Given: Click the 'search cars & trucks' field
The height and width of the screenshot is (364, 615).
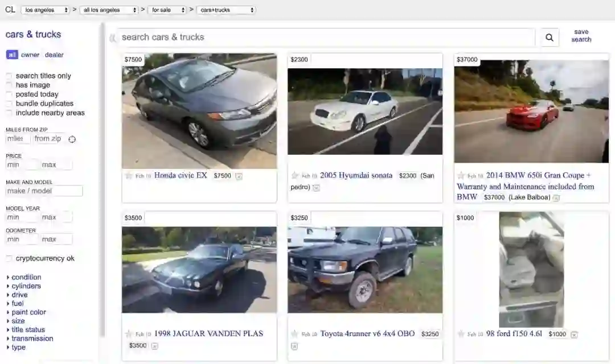Looking at the screenshot, I should 327,37.
